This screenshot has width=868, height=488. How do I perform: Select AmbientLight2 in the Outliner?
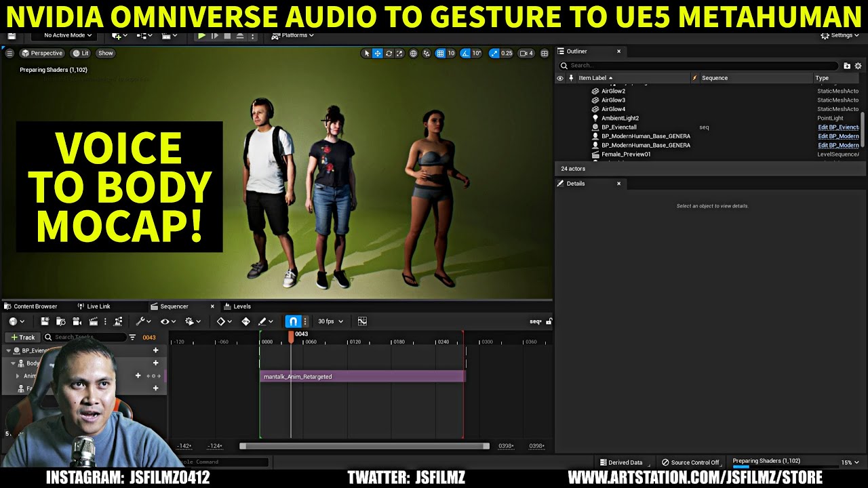coord(620,118)
